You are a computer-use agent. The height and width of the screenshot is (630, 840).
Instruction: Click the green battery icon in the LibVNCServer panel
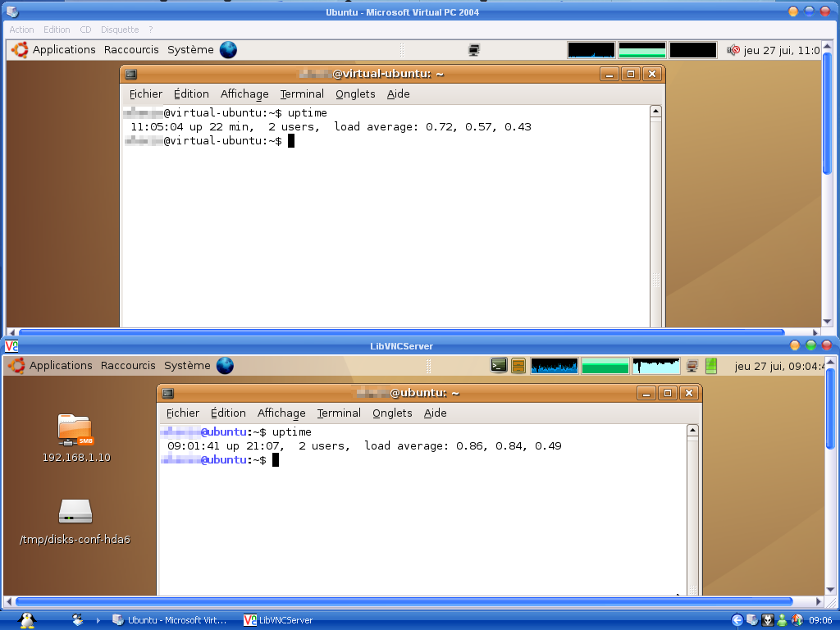(x=711, y=365)
